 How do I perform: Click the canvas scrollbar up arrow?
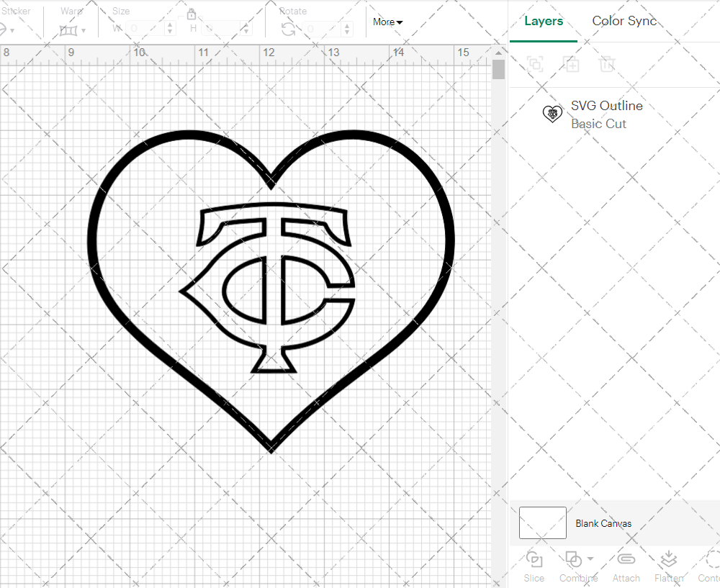(x=498, y=53)
